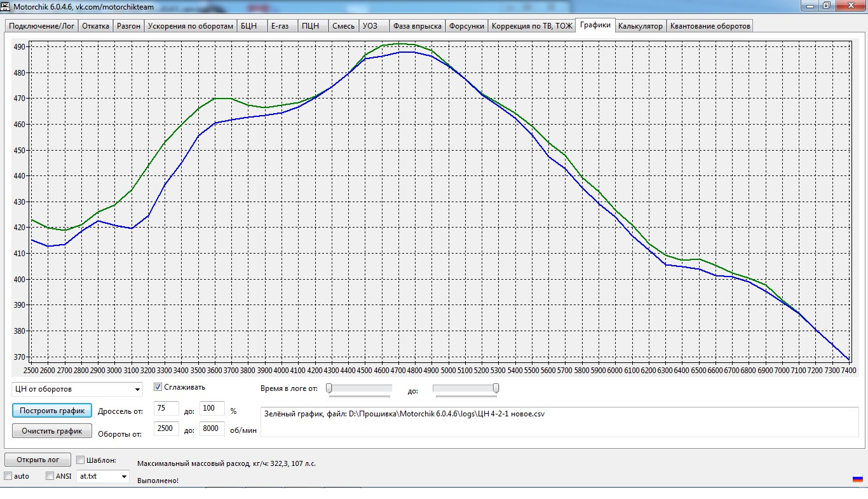Enable the Шаблон checkbox

click(x=81, y=460)
